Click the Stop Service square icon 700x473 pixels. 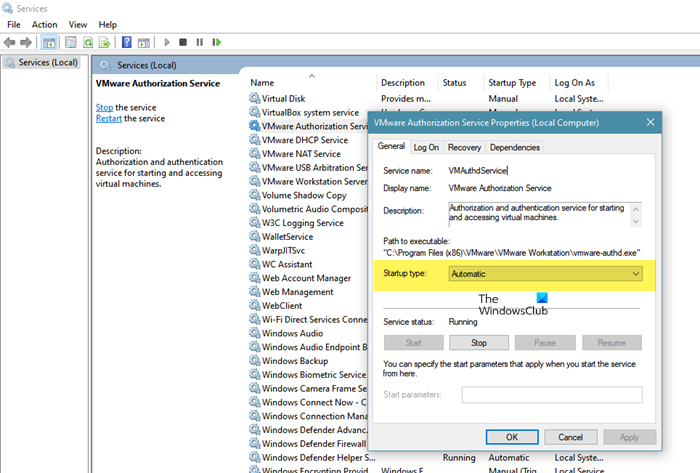point(183,42)
